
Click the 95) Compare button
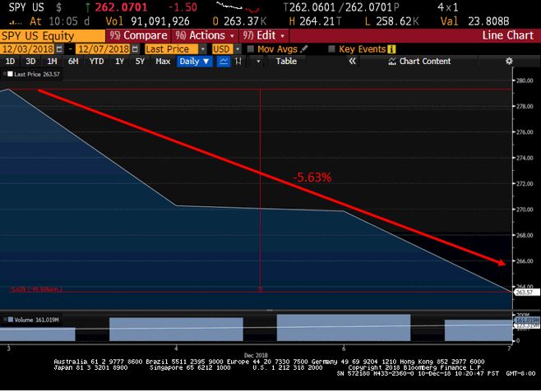pyautogui.click(x=138, y=35)
